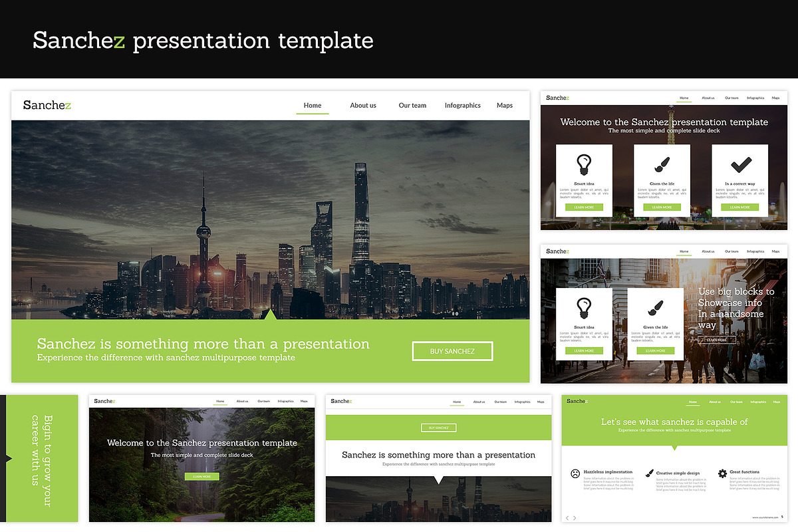Click LEARN MORE under 'Given the life' on the Eiffel slide

(x=662, y=207)
